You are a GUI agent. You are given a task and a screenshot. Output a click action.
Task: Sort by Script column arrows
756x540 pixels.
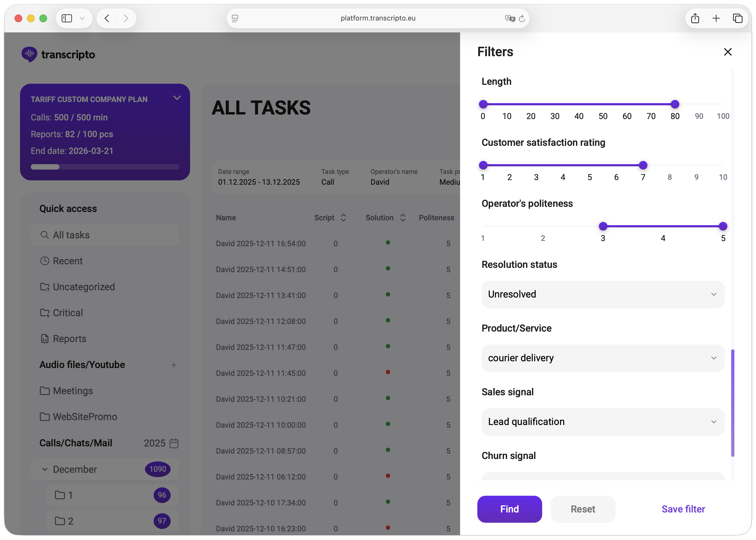pyautogui.click(x=343, y=218)
